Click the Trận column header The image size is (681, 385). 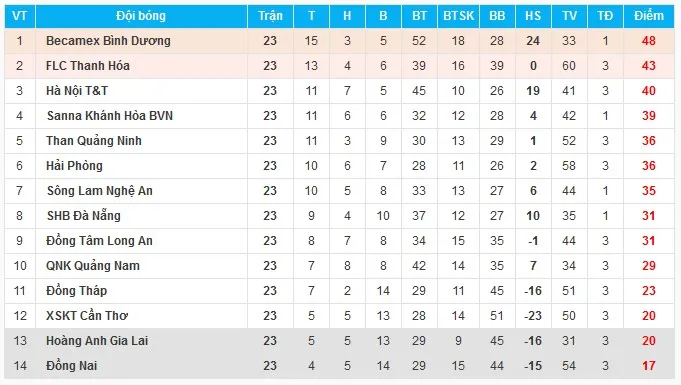(x=270, y=16)
